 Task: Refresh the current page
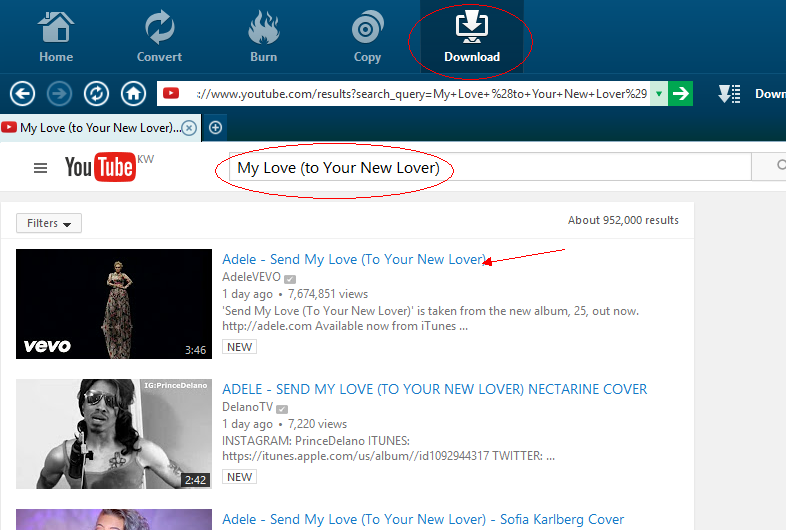tap(96, 94)
